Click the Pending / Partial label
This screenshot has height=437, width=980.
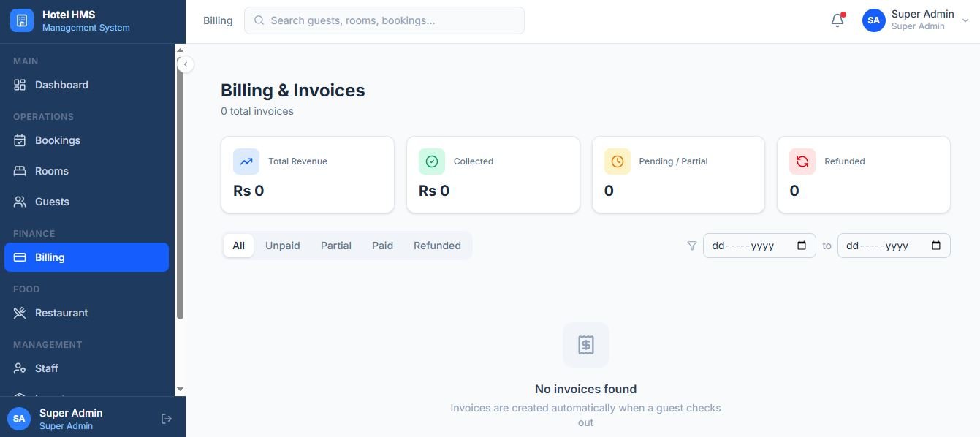pos(673,161)
